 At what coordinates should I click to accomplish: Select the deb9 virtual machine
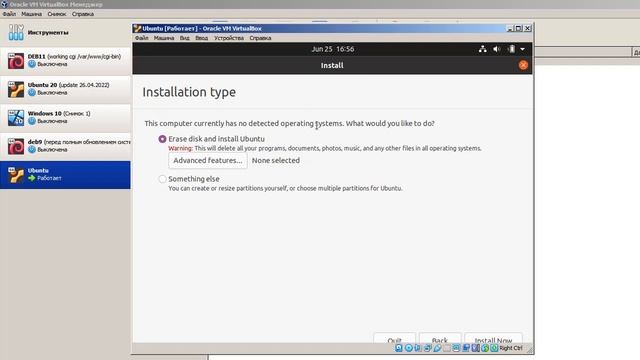(65, 147)
